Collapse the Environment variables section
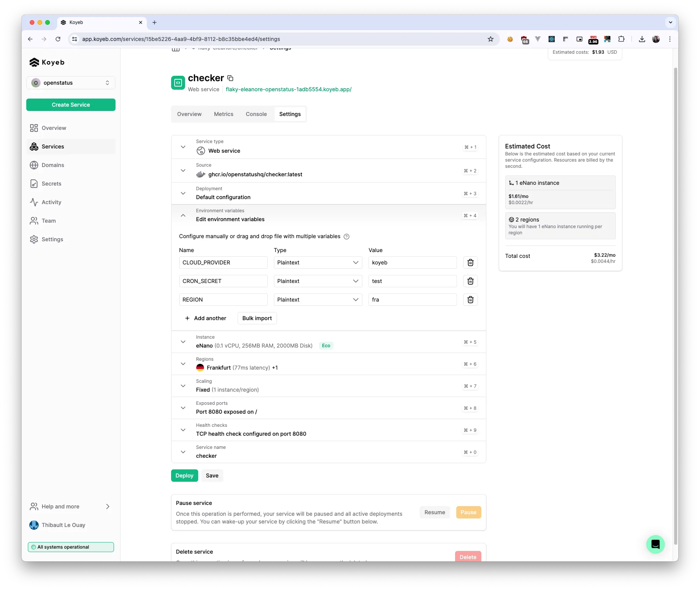The image size is (700, 590). pyautogui.click(x=183, y=215)
